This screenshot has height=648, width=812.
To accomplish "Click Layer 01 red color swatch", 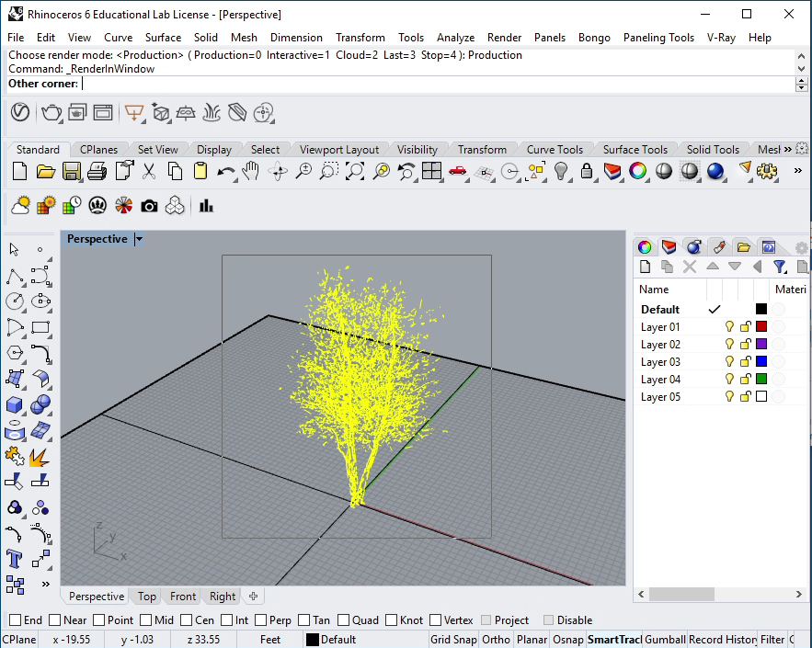I will tap(761, 327).
